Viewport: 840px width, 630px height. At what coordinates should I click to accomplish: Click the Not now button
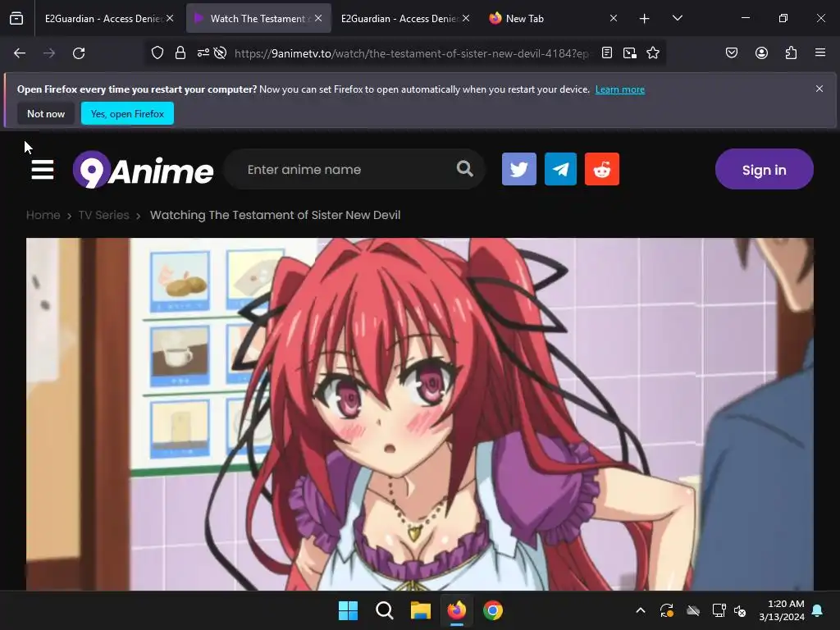(46, 113)
